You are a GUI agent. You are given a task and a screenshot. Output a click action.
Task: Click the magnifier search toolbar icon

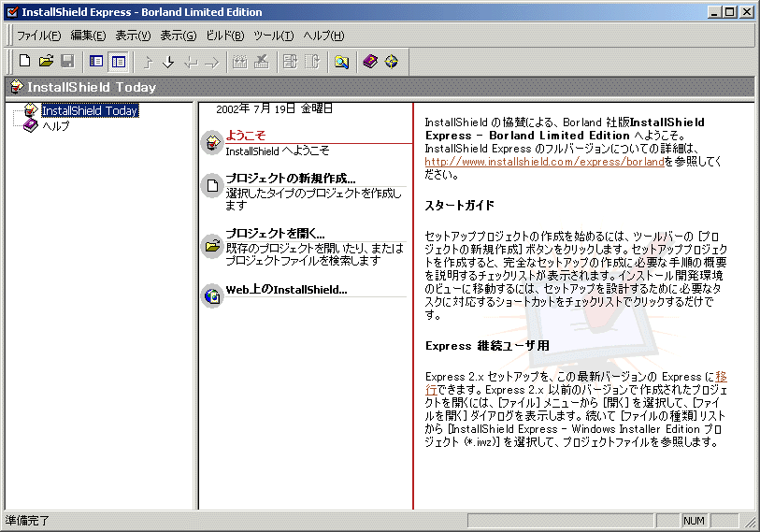pyautogui.click(x=341, y=62)
